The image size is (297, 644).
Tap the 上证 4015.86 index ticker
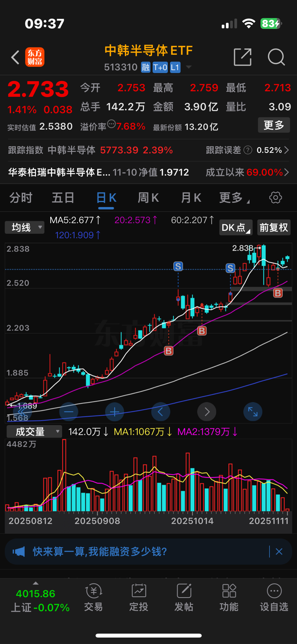click(x=40, y=600)
